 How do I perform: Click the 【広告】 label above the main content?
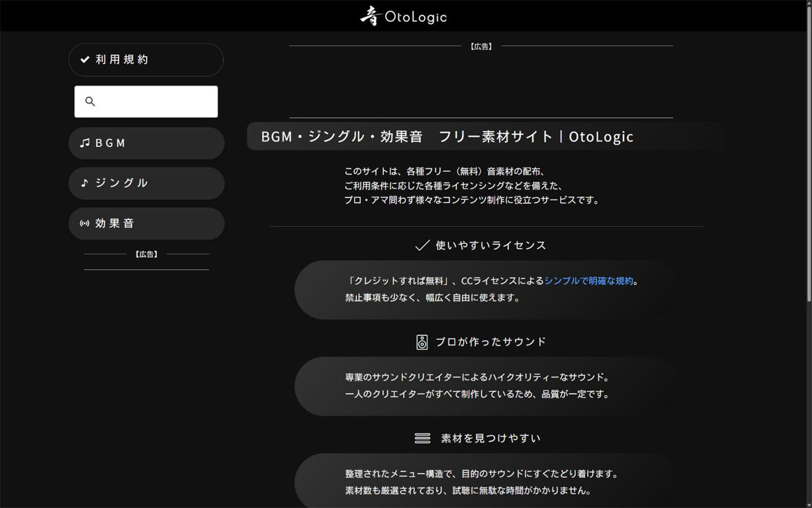tap(481, 47)
